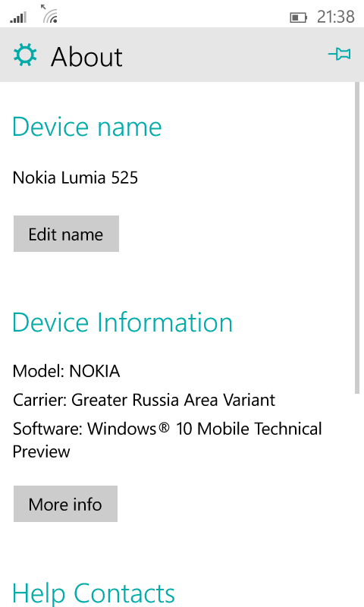364x607 pixels.
Task: Click the settings gear icon
Action: coord(25,55)
